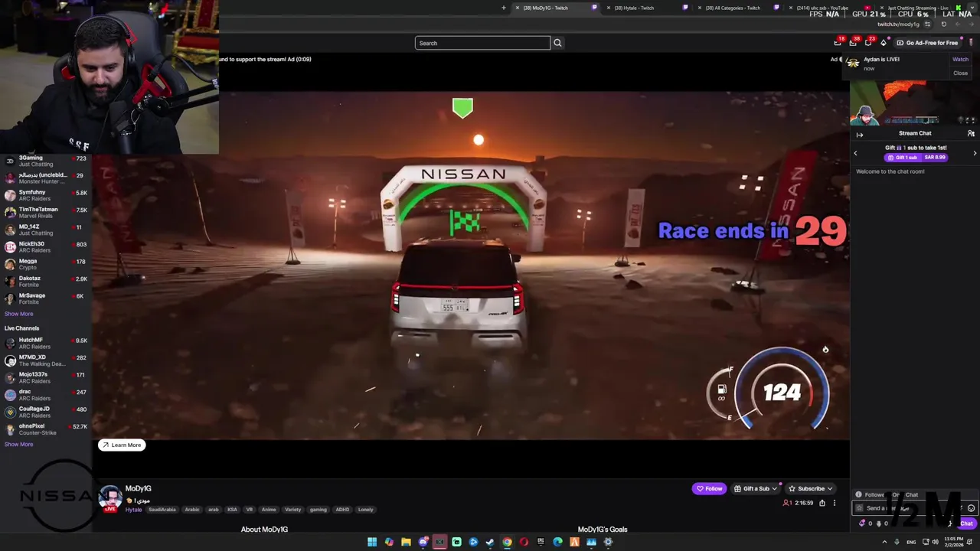The width and height of the screenshot is (980, 551).
Task: Go to previous item in gift sub banner
Action: (x=856, y=153)
